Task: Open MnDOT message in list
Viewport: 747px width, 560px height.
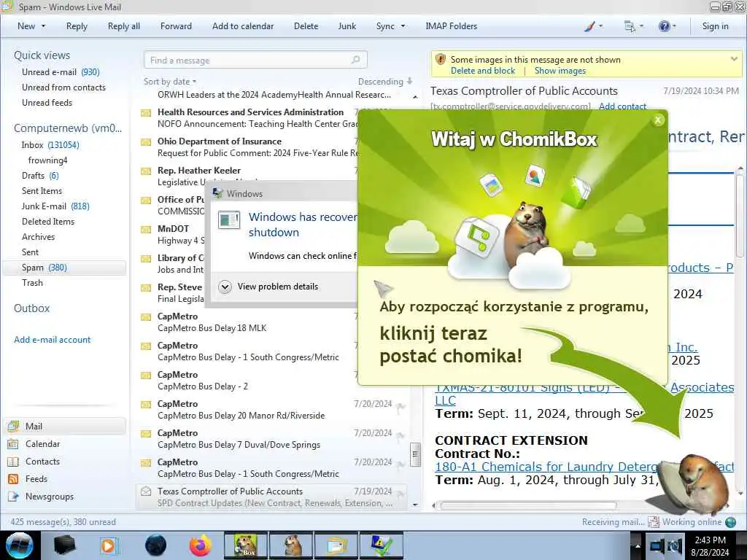Action: [172, 234]
